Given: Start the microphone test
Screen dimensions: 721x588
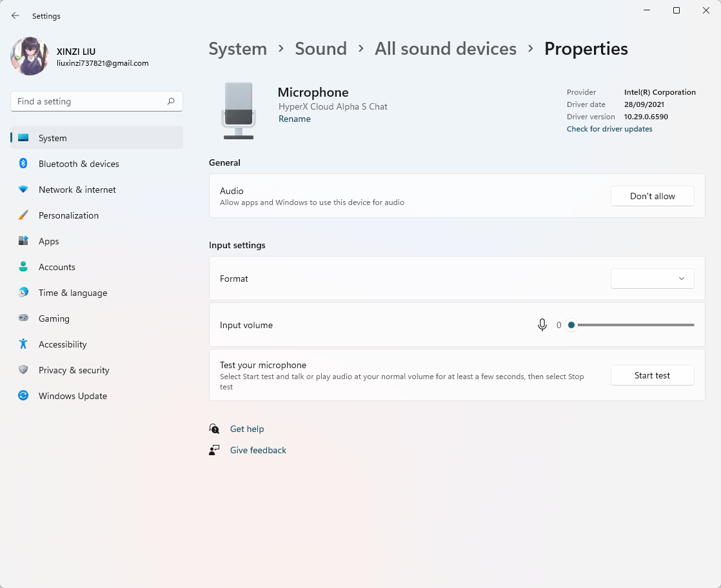Looking at the screenshot, I should 652,375.
